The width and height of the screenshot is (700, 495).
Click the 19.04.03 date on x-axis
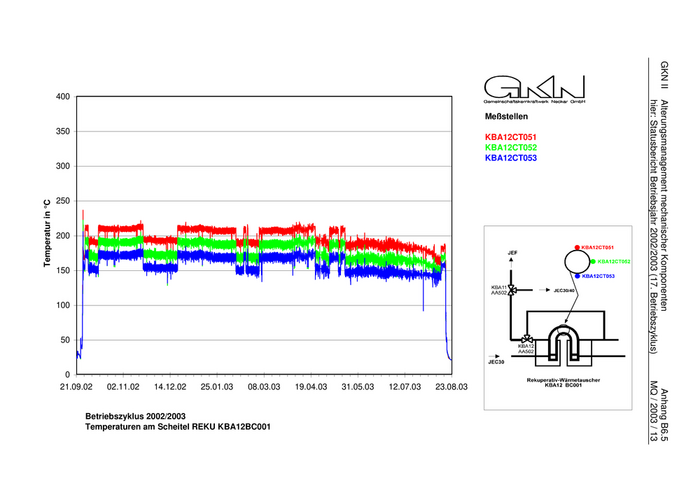tap(310, 385)
